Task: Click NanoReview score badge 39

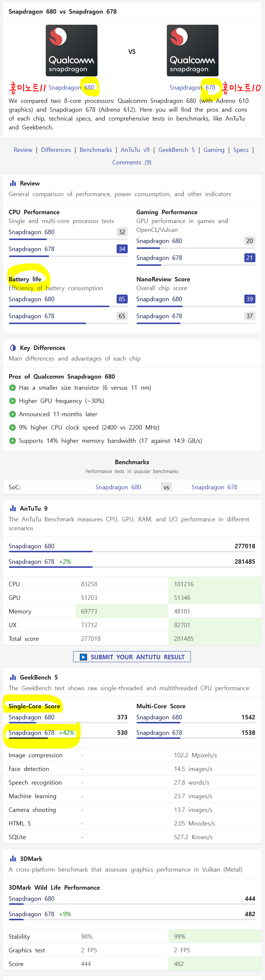Action: coord(250,299)
